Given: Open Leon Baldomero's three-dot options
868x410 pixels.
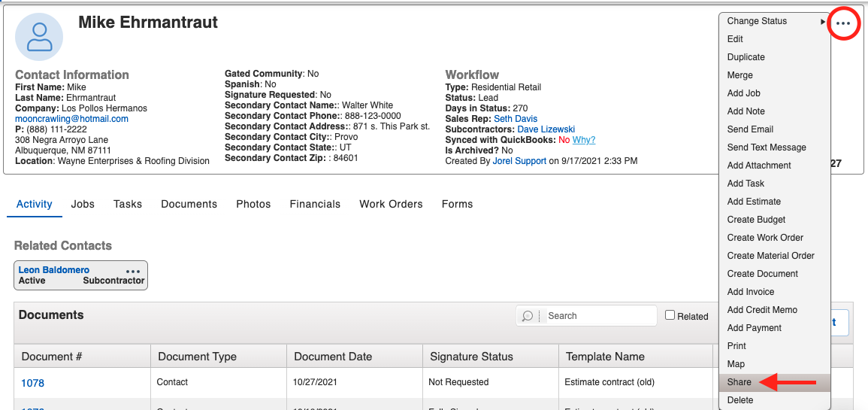Looking at the screenshot, I should click(x=133, y=271).
